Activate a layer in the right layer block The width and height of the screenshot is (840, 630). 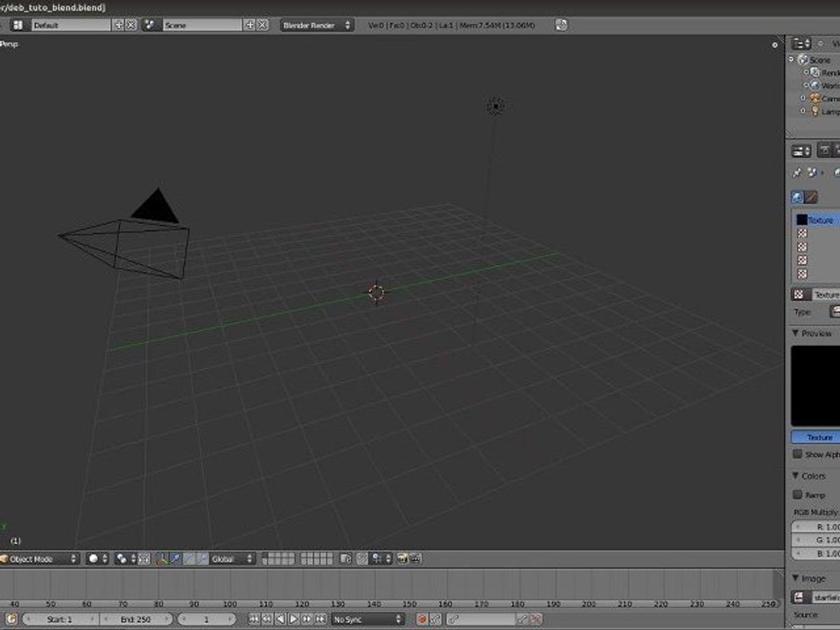point(317,559)
